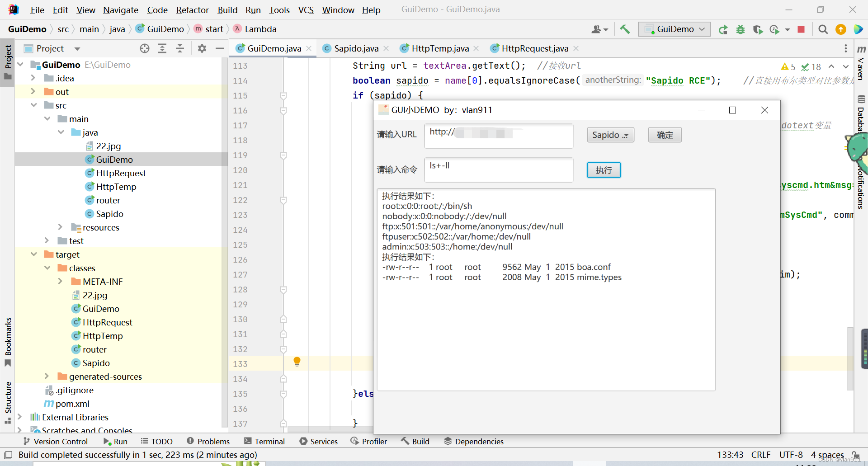The height and width of the screenshot is (466, 868).
Task: Click the Build project hammer icon
Action: pyautogui.click(x=625, y=29)
